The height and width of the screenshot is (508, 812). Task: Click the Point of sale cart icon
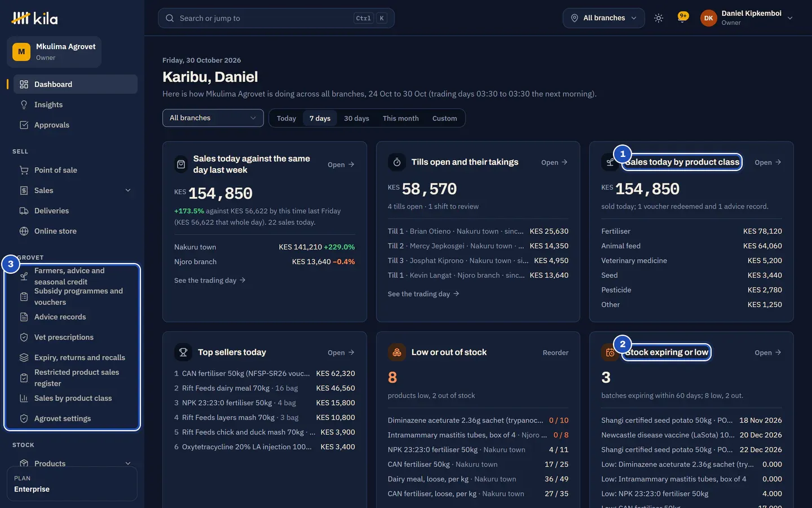(x=24, y=170)
